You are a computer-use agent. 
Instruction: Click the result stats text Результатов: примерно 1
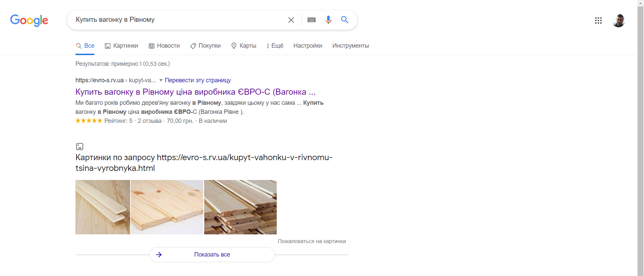point(123,64)
